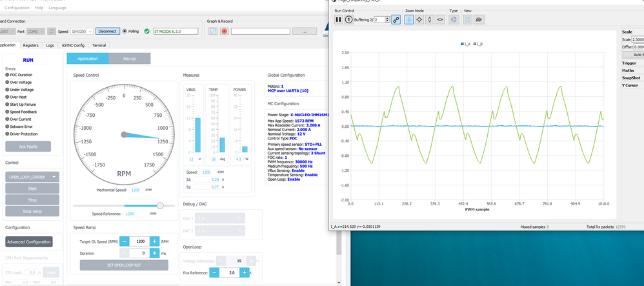Click the Over Current error indicator
Image resolution: width=644 pixels, height=286 pixels.
coord(7,119)
